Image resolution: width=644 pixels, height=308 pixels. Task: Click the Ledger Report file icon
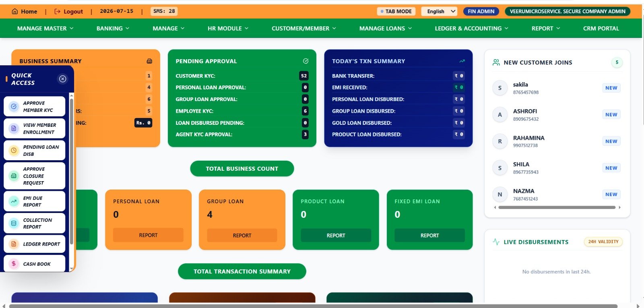(x=14, y=244)
